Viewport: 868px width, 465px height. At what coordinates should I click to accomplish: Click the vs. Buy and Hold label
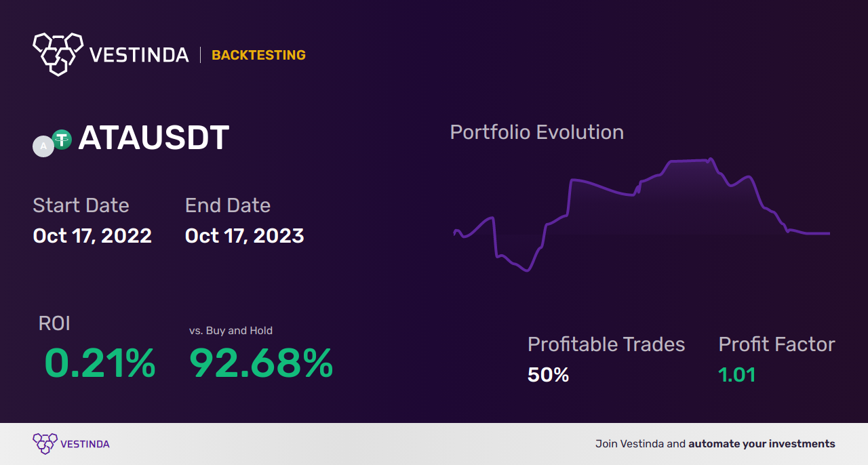[231, 331]
